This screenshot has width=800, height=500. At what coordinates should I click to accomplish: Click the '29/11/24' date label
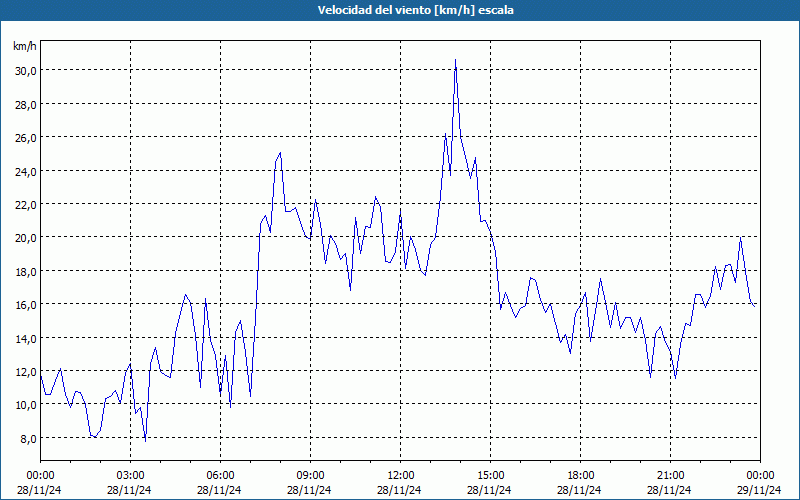pos(759,490)
